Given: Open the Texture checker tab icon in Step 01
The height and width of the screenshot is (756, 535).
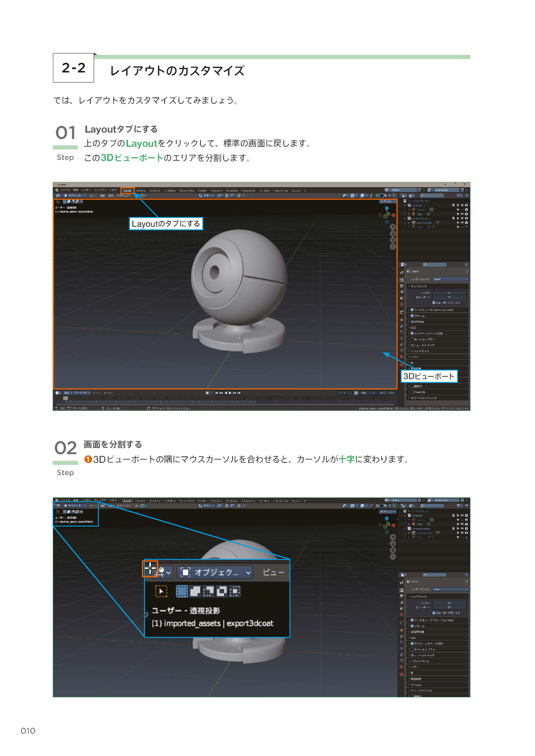Looking at the screenshot, I should pyautogui.click(x=402, y=365).
